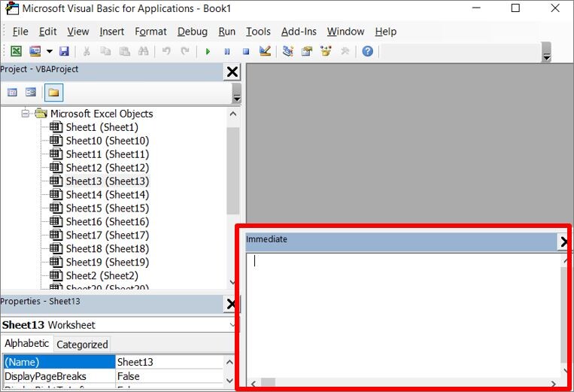This screenshot has width=574, height=392.
Task: Open the File menu
Action: click(20, 32)
